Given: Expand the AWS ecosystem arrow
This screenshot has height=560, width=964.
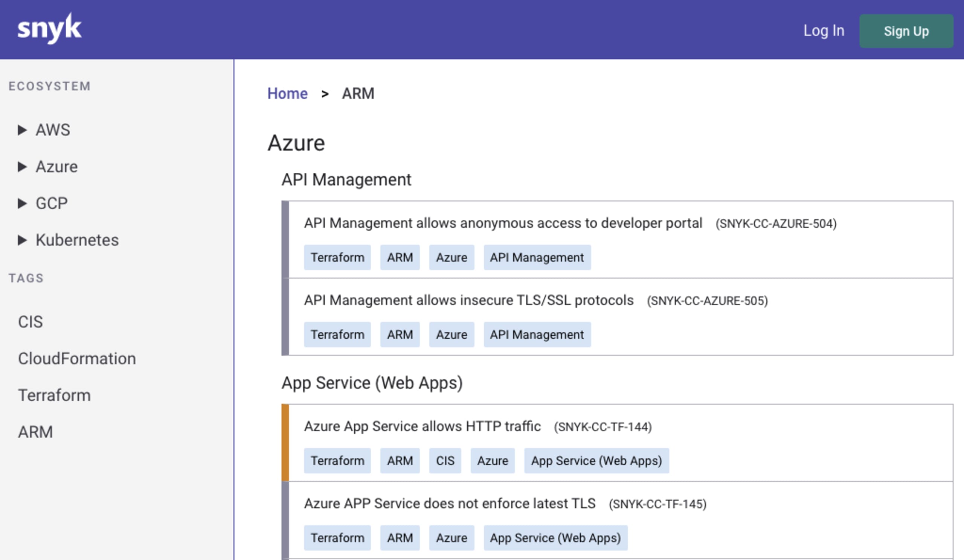Looking at the screenshot, I should [22, 130].
